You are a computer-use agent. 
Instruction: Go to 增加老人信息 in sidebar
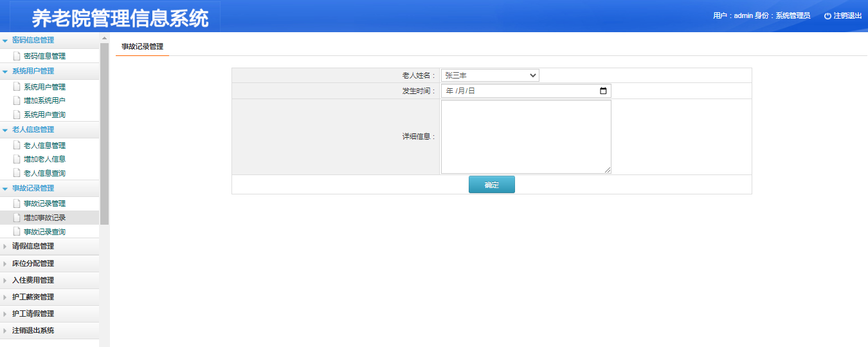[x=44, y=159]
